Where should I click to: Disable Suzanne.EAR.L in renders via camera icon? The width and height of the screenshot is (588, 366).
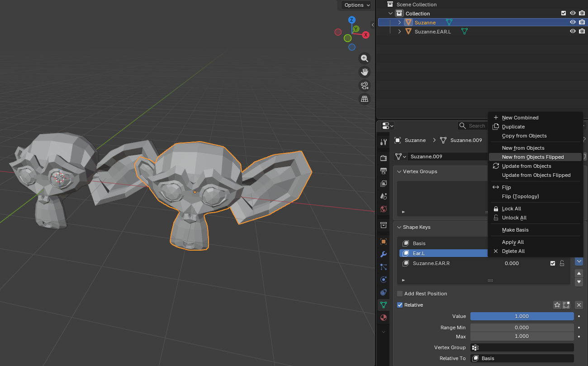click(x=582, y=31)
